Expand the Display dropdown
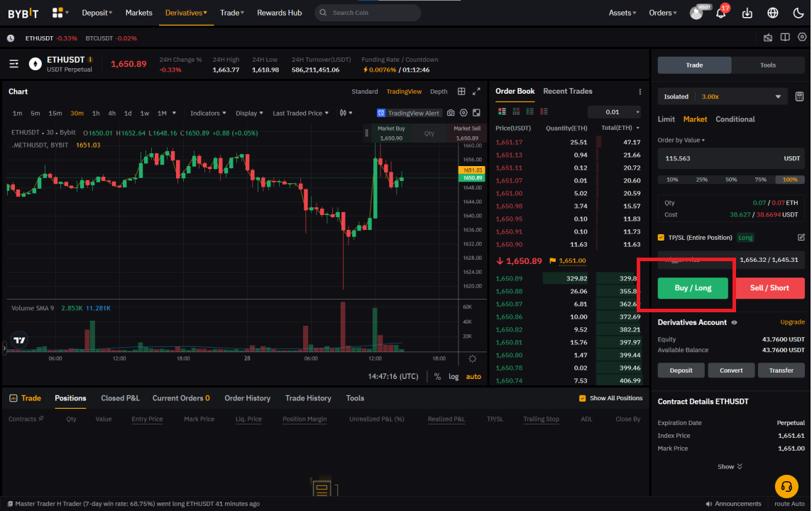 pos(249,113)
